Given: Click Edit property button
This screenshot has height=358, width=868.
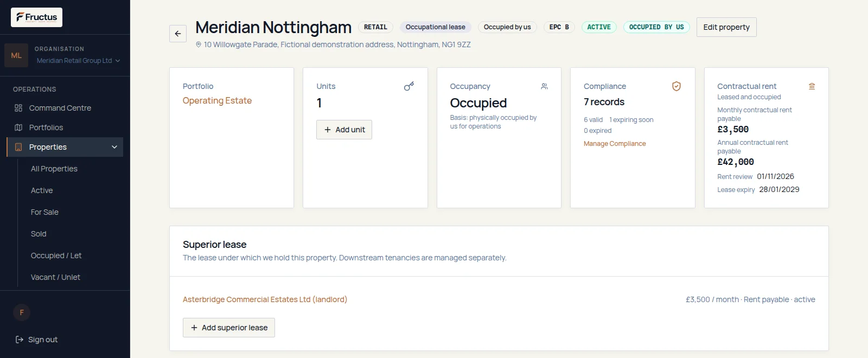Looking at the screenshot, I should [x=726, y=27].
